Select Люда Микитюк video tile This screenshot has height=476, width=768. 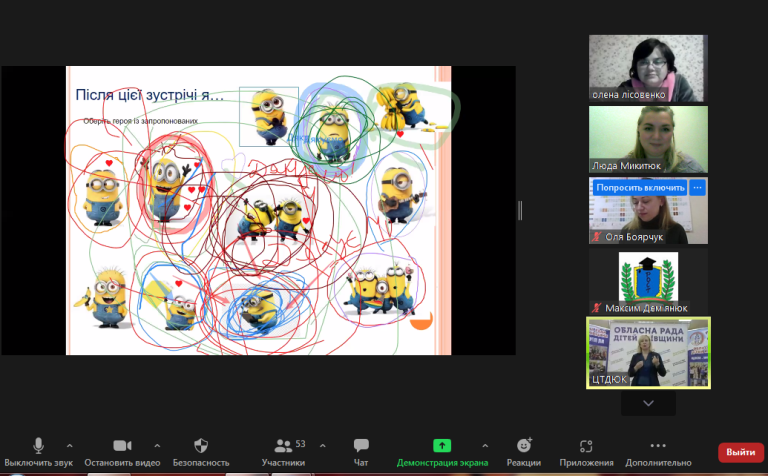coord(648,140)
